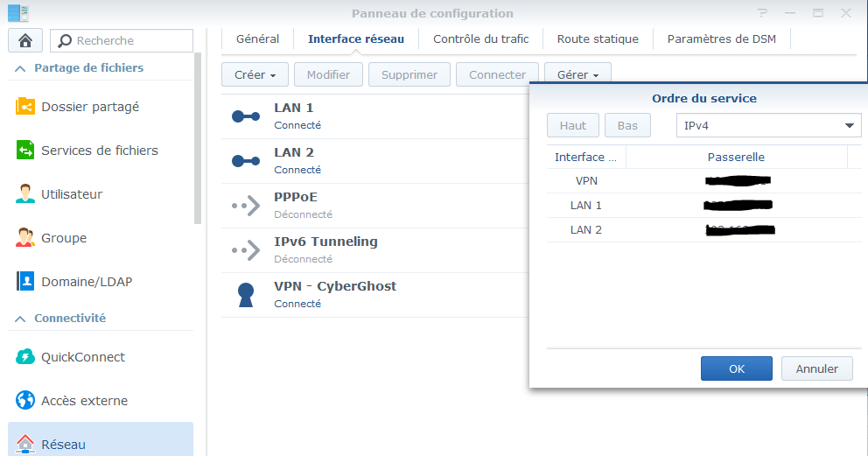The width and height of the screenshot is (868, 456).
Task: Click the home icon button
Action: [25, 40]
